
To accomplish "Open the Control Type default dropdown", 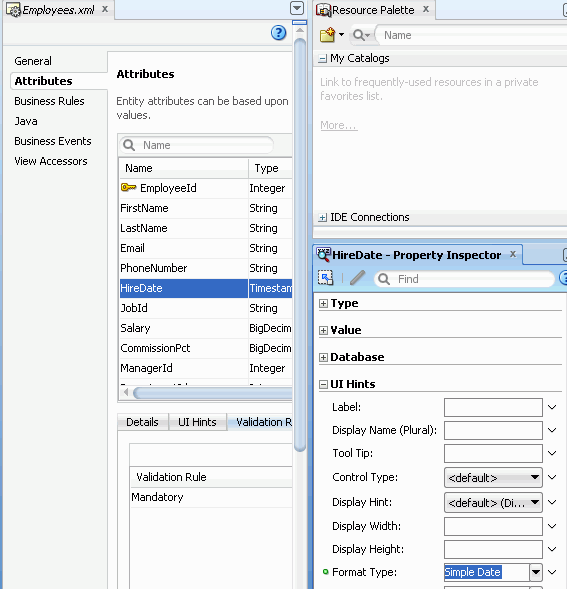I will pyautogui.click(x=493, y=477).
